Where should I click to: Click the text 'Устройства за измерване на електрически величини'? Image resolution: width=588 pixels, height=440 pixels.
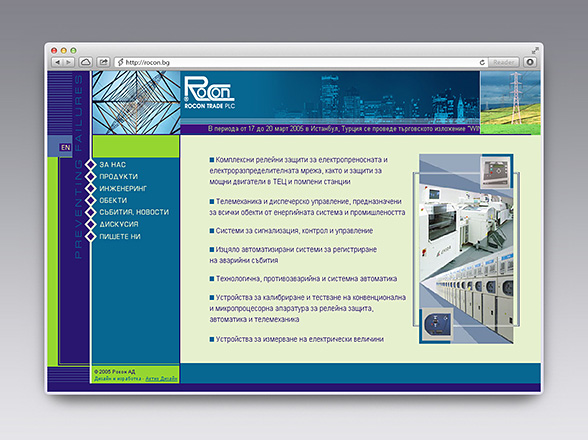click(x=300, y=339)
